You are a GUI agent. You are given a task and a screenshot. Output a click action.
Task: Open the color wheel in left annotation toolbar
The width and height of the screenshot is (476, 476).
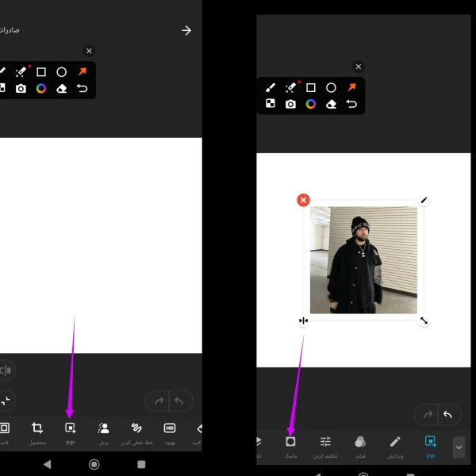(41, 88)
